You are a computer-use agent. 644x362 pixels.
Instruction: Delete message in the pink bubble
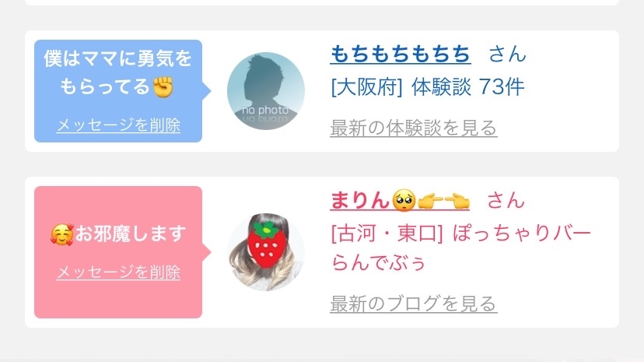[118, 272]
